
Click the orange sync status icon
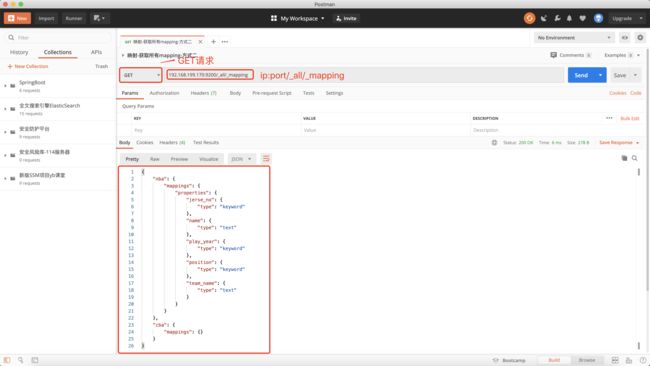529,18
